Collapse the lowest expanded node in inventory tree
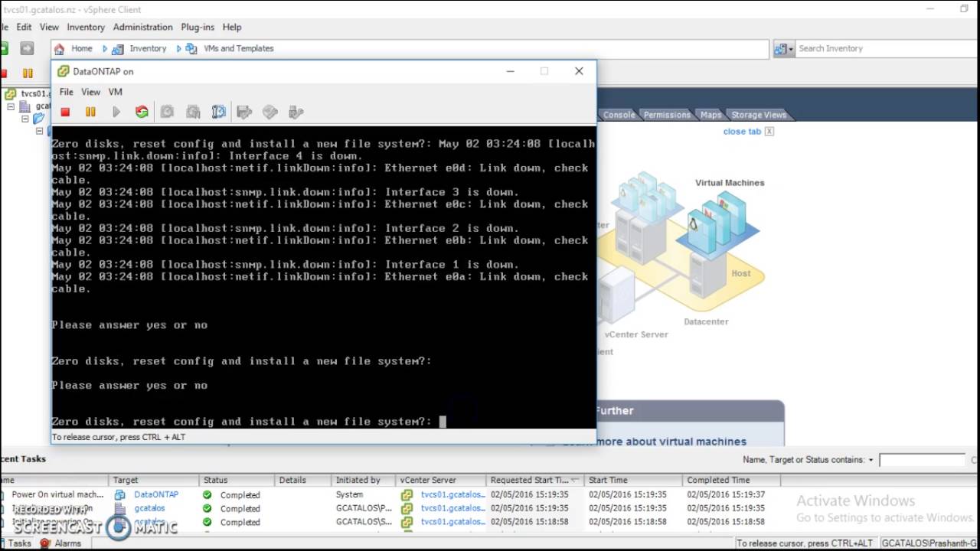The image size is (980, 551). 39,131
